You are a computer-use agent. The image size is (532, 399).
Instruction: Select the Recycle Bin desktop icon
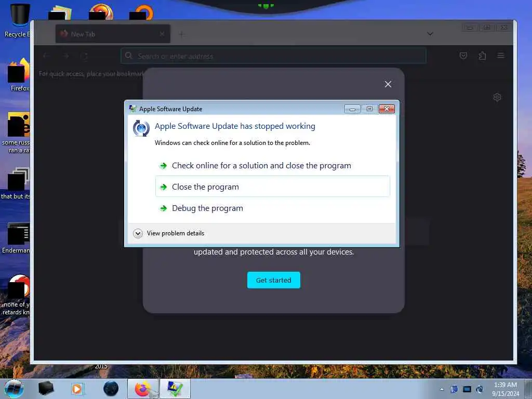(17, 20)
